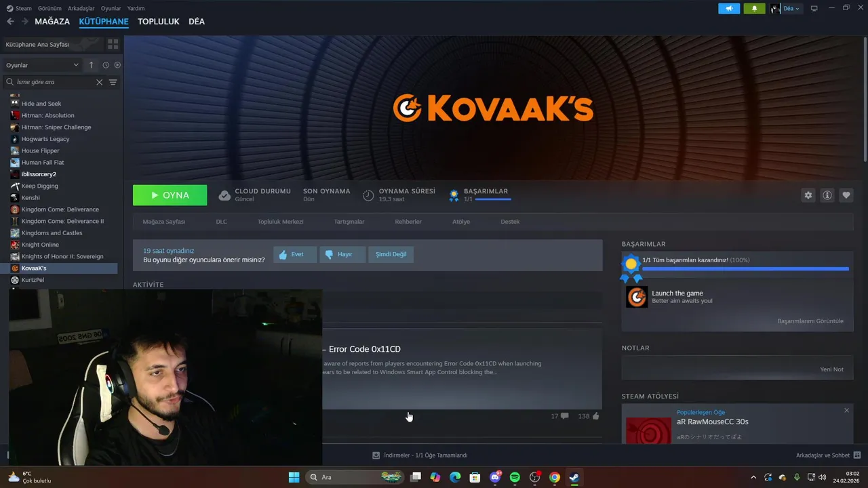Click the achievements progress bar

click(745, 269)
